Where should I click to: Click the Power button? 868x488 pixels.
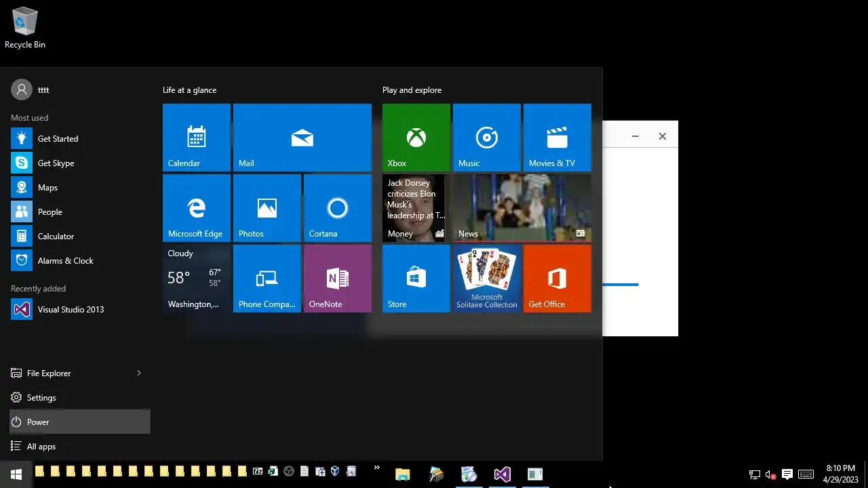80,422
